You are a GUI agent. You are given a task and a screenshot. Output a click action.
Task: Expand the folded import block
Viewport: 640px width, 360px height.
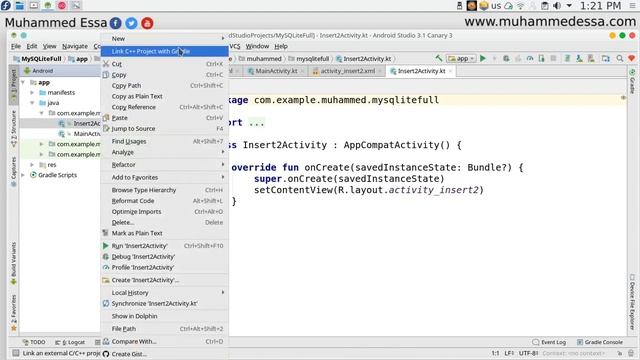[257, 122]
